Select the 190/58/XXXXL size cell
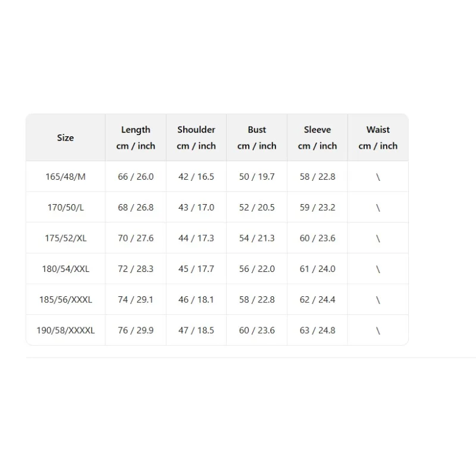The height and width of the screenshot is (476, 476). point(65,330)
